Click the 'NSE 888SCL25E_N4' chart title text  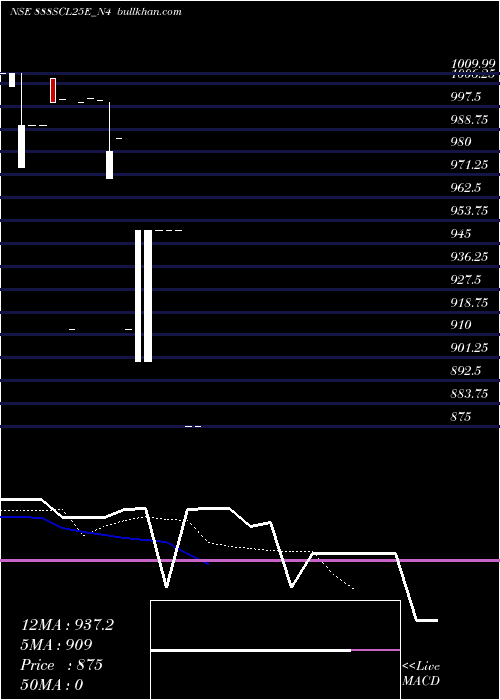click(60, 12)
